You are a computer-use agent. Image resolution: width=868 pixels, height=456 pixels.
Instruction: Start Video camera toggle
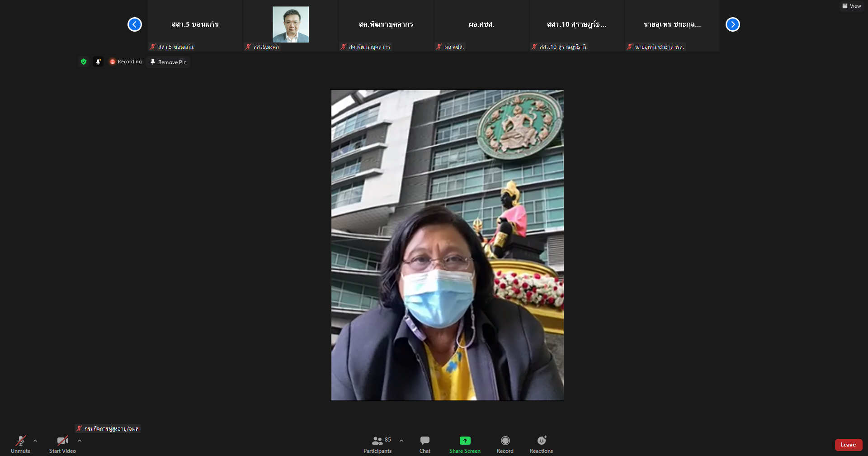(62, 444)
